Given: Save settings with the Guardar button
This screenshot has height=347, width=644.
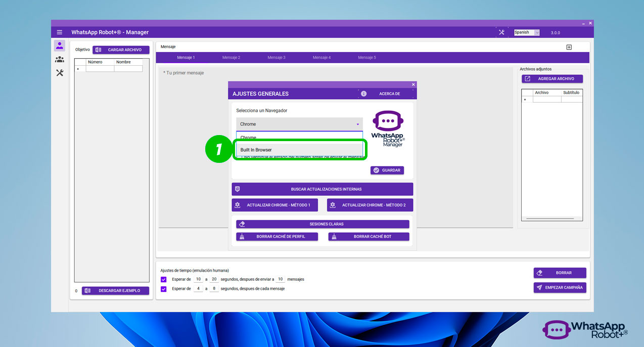Looking at the screenshot, I should tap(387, 170).
